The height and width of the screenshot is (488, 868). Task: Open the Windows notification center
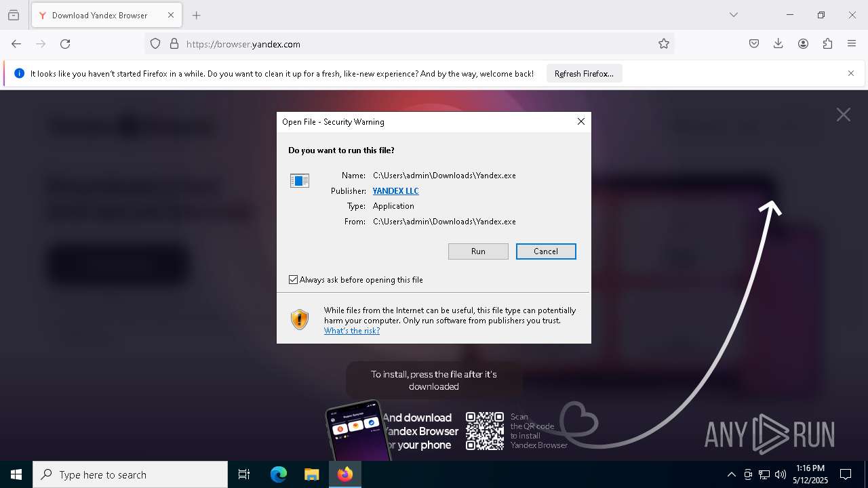(846, 474)
